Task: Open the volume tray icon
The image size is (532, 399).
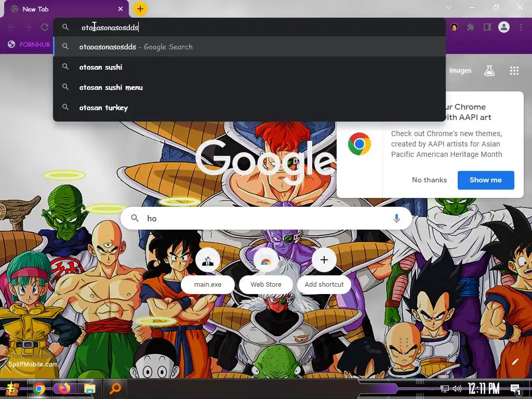Action: tap(457, 389)
